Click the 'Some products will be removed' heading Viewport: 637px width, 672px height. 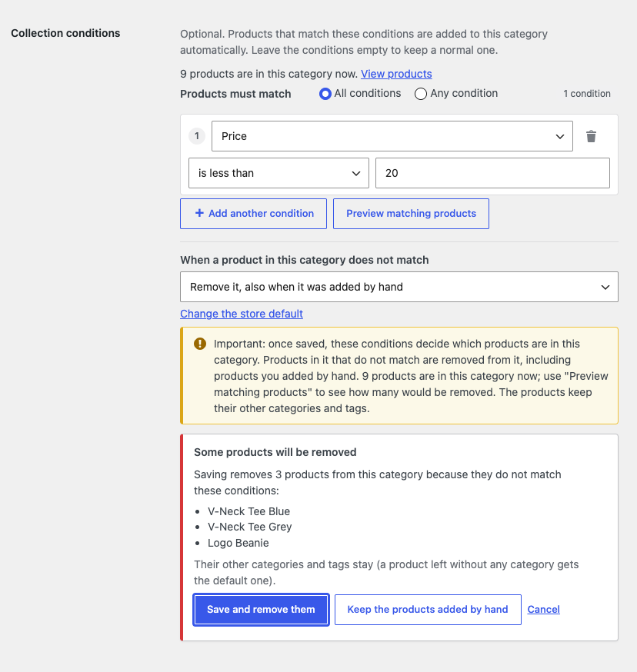(275, 452)
